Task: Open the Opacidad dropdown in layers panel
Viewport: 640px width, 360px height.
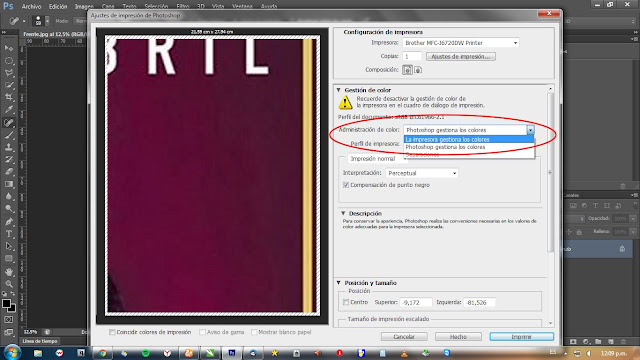Action: click(633, 219)
